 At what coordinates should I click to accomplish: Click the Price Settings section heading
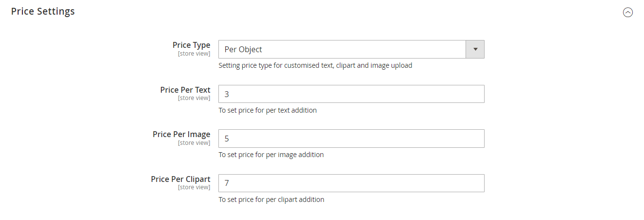tap(43, 11)
